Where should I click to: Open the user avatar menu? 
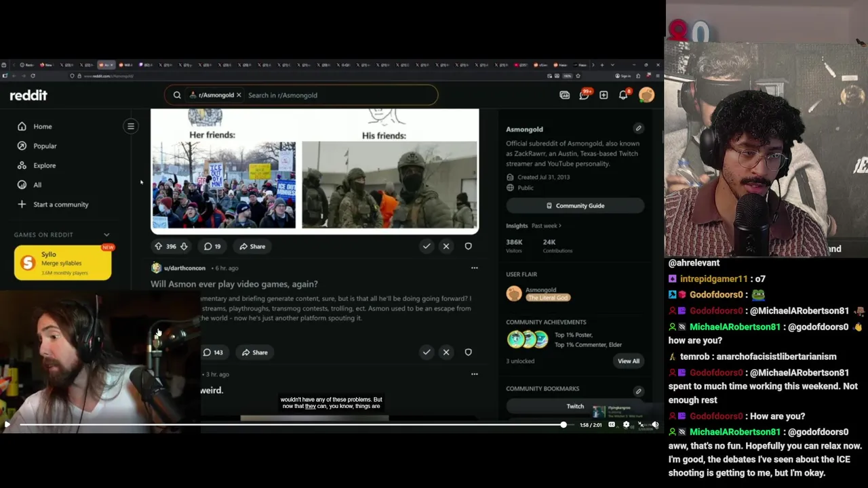(x=646, y=95)
